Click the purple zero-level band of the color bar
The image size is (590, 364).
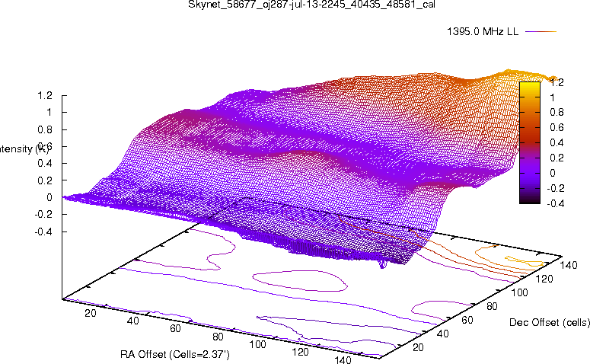click(x=529, y=173)
